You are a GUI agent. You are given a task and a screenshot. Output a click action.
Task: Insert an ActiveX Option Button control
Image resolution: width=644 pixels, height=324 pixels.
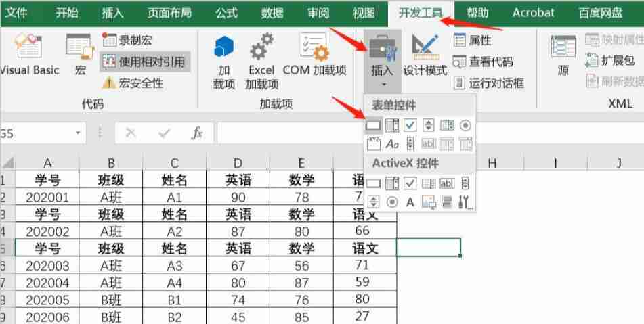392,202
